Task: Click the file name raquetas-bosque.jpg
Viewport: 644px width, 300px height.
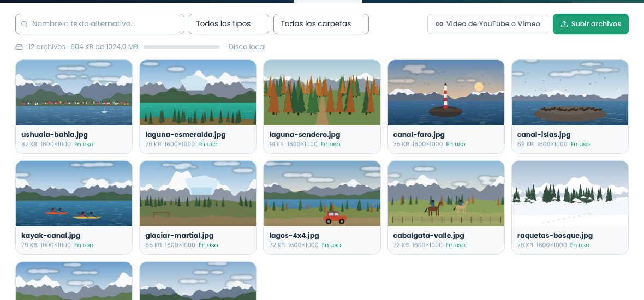Action: coord(555,236)
